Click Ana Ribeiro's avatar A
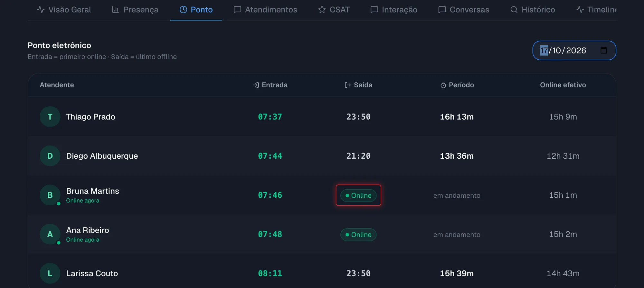Viewport: 644px width, 288px height. [x=50, y=234]
